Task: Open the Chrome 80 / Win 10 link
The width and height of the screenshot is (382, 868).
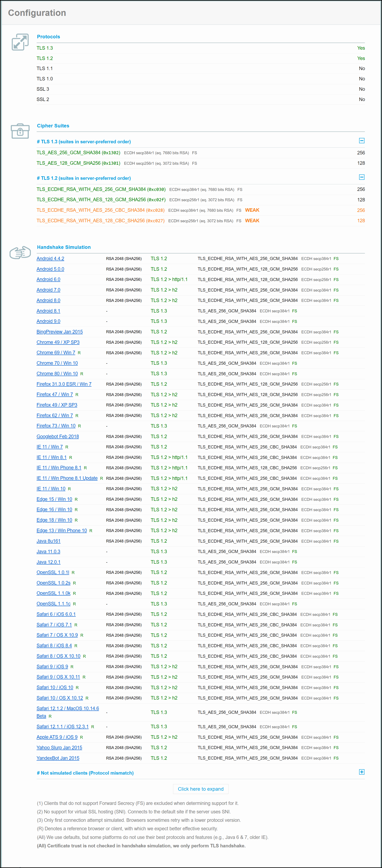Action: (57, 374)
